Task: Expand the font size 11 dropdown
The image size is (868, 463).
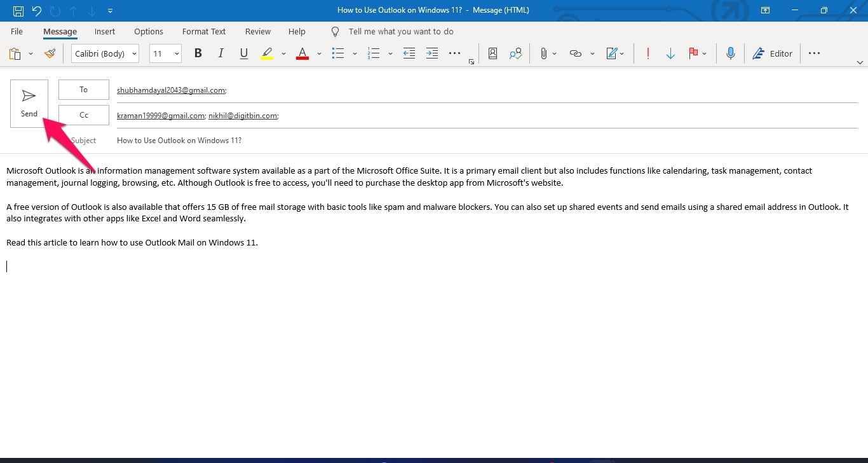Action: click(x=177, y=54)
